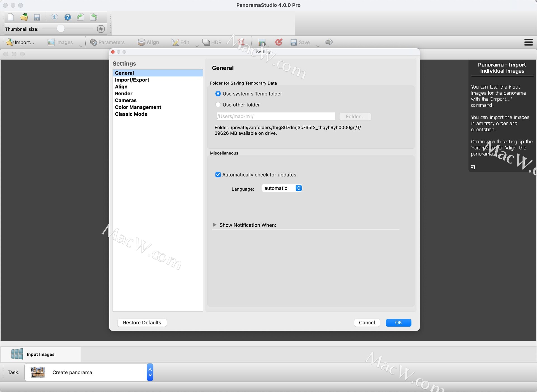The width and height of the screenshot is (537, 392).
Task: Select Classic Mode settings category
Action: tap(158, 114)
